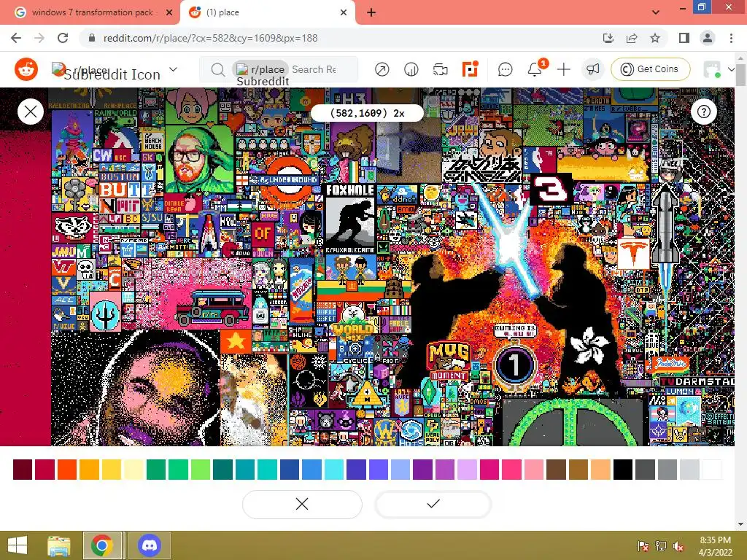This screenshot has width=747, height=560.
Task: Select the light pink color swatch
Action: 534,470
